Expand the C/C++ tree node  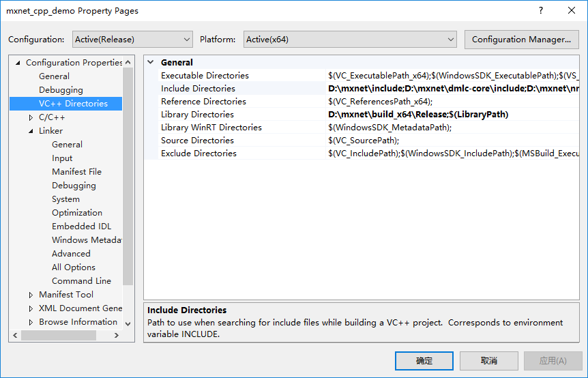click(31, 117)
